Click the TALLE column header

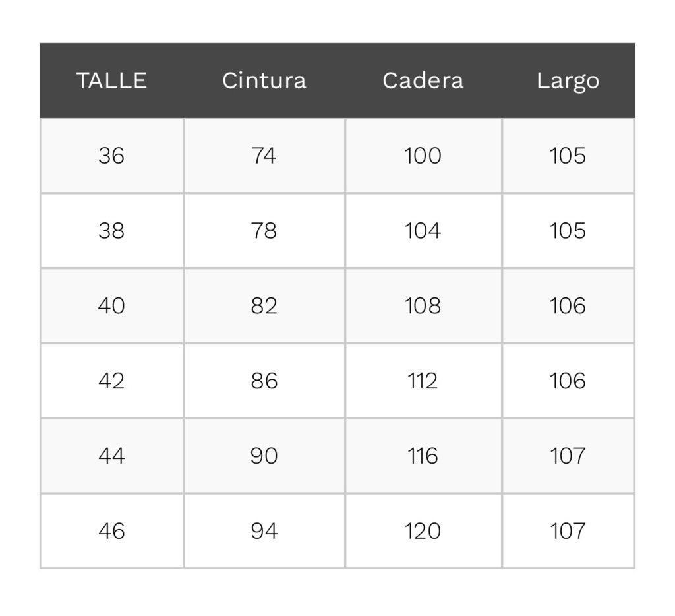pos(111,80)
